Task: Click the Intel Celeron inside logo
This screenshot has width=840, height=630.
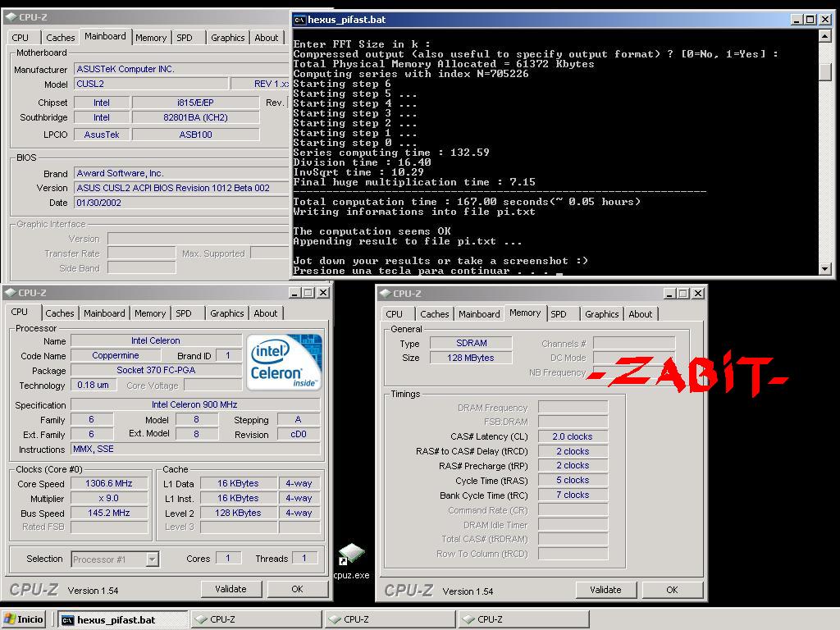Action: [x=285, y=362]
